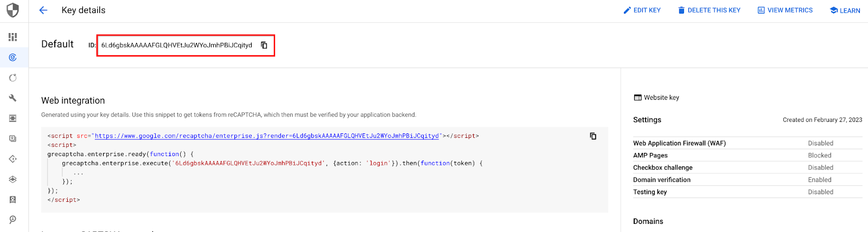Open the diamond-shaped icon in sidebar
Viewport: 868px width, 232px height.
(x=12, y=159)
